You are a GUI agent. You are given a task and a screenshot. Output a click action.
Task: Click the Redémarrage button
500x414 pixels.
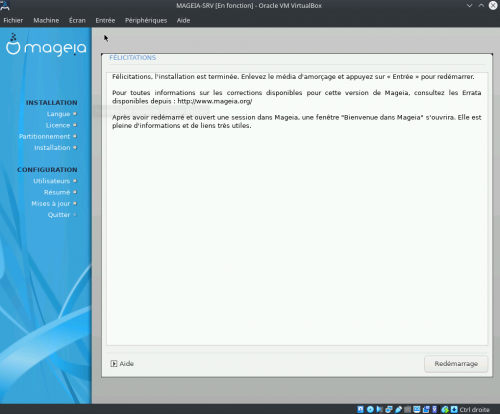456,364
